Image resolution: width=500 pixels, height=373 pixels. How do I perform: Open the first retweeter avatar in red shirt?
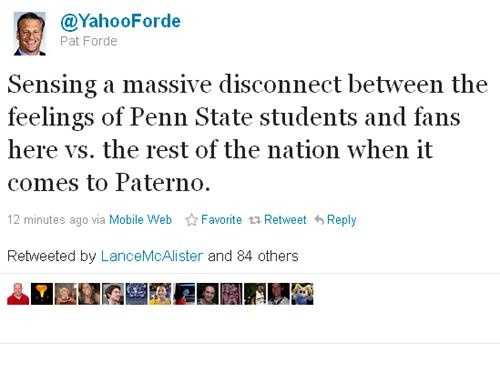click(x=18, y=294)
